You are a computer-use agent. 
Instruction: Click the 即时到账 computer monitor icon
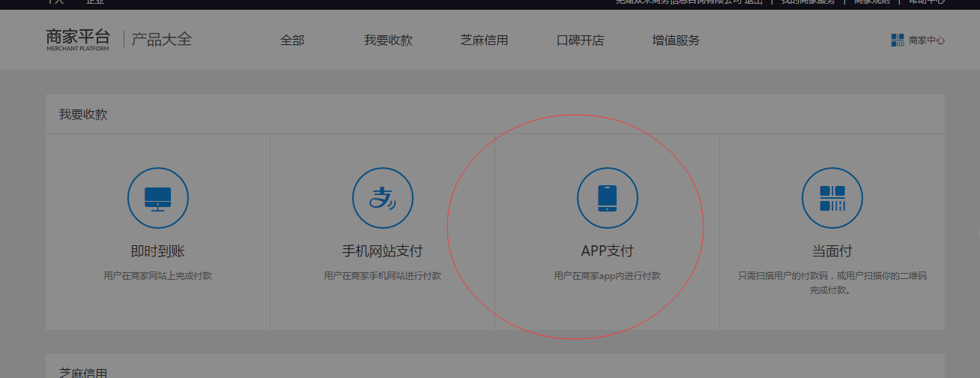158,198
